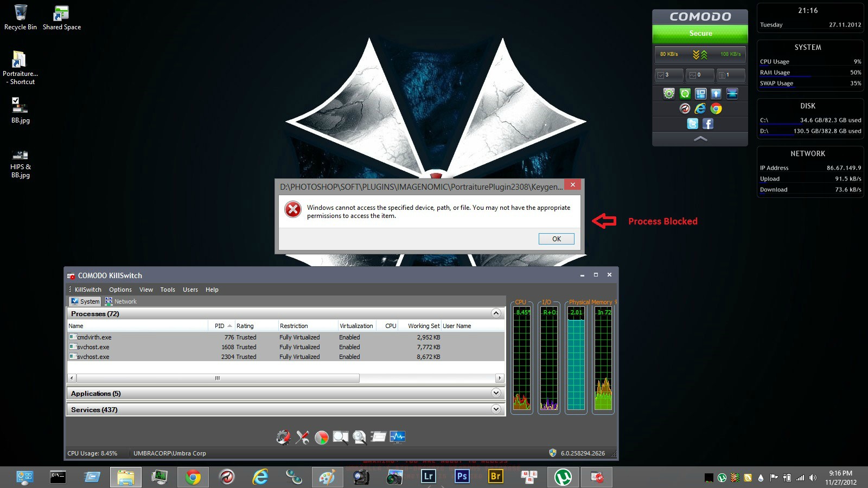Click the process list scroll right arrow

tap(500, 378)
